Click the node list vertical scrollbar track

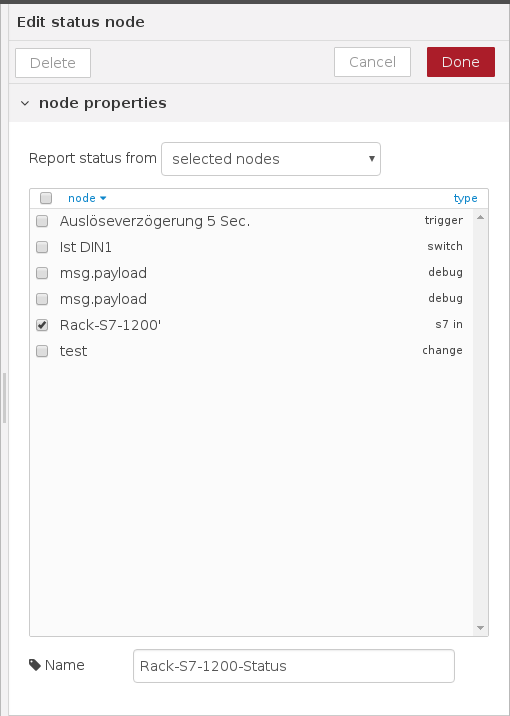[x=480, y=422]
